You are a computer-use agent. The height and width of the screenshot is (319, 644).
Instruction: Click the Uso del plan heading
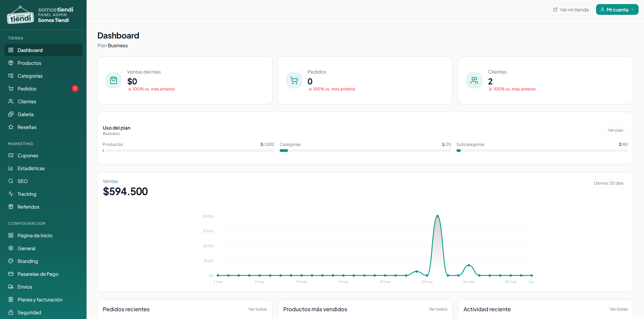click(x=117, y=128)
